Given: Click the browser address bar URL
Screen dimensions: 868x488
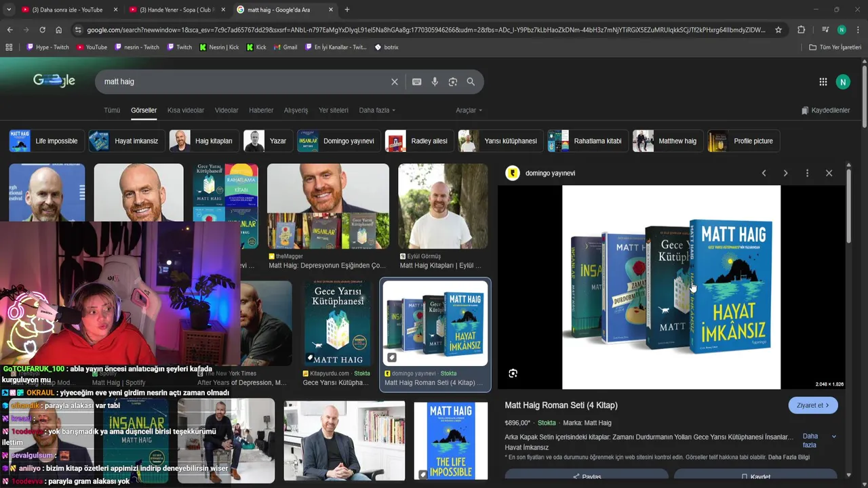Looking at the screenshot, I should [426, 30].
